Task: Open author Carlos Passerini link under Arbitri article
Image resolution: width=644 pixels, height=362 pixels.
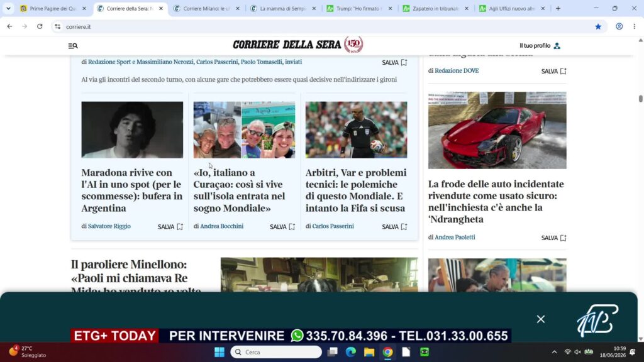Action: point(333,226)
